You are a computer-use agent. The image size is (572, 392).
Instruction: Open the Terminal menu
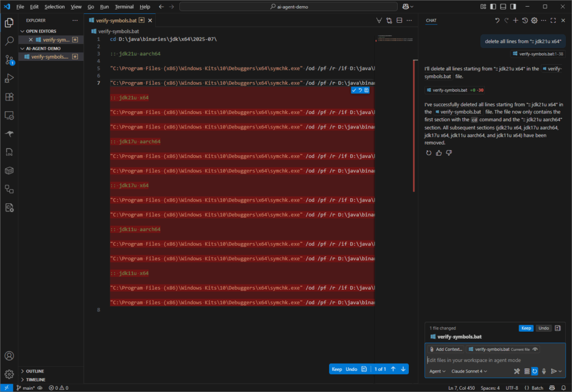click(124, 7)
